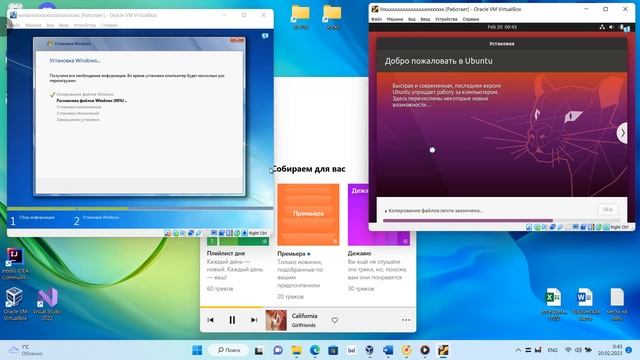
Task: Open Машина menu in the Ubuntu VirtualBox window
Action: pos(394,19)
